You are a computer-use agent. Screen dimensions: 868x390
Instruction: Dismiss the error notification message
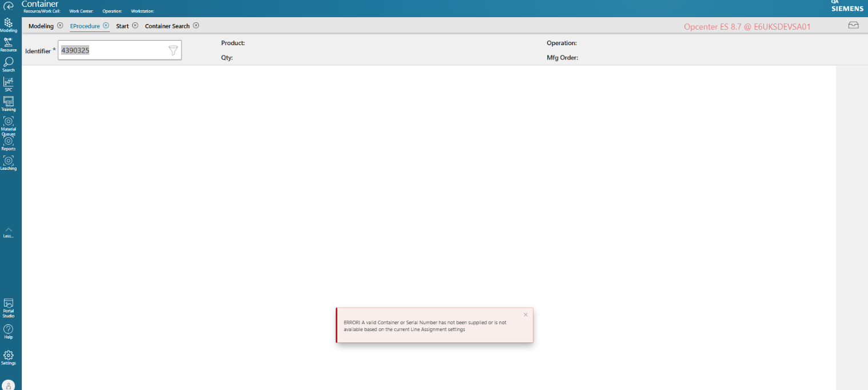pos(525,315)
